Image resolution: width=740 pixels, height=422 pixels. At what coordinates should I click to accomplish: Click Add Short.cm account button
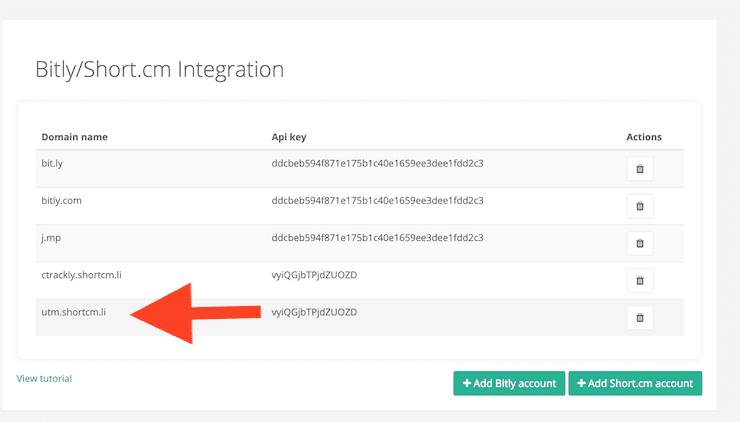pyautogui.click(x=635, y=383)
